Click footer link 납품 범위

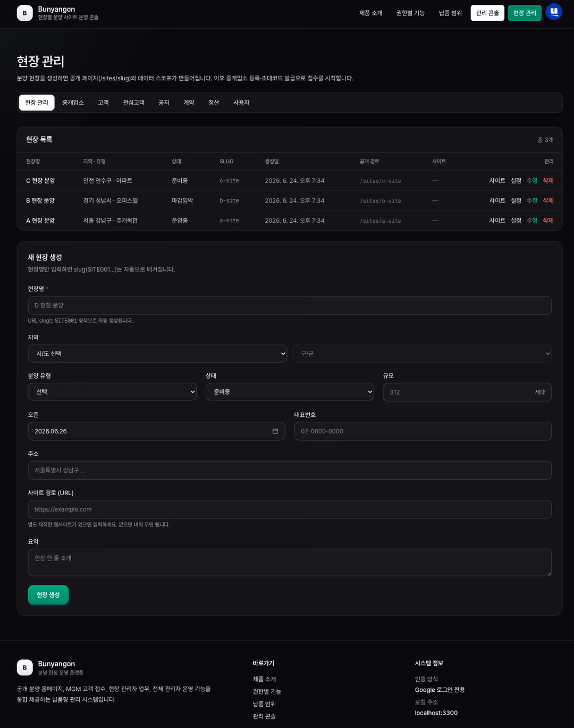264,704
